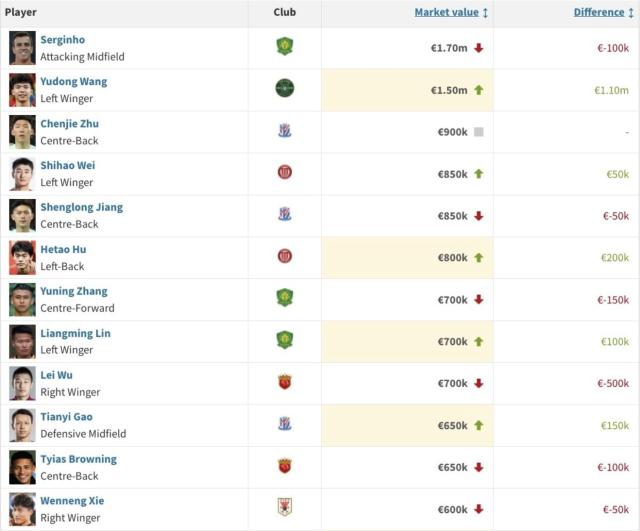This screenshot has width=640, height=531.
Task: Open Serginho's player profile link
Action: pos(63,40)
